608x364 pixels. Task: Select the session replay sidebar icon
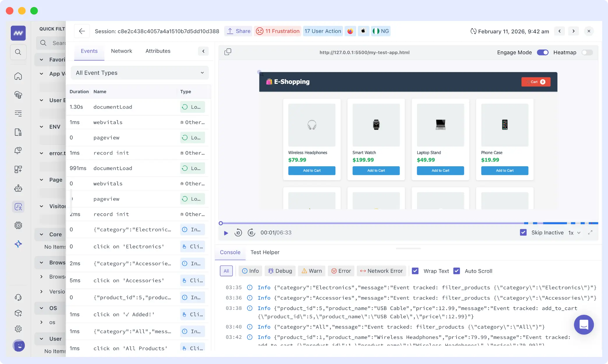pyautogui.click(x=18, y=207)
